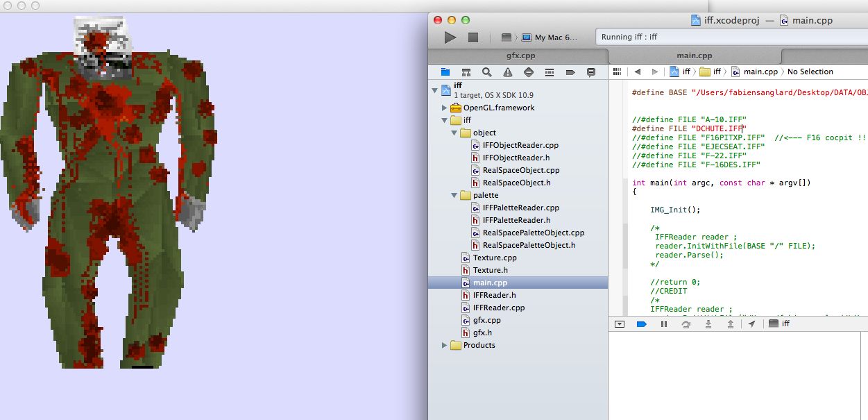The image size is (868, 420).
Task: Open the Issue navigator
Action: point(507,72)
